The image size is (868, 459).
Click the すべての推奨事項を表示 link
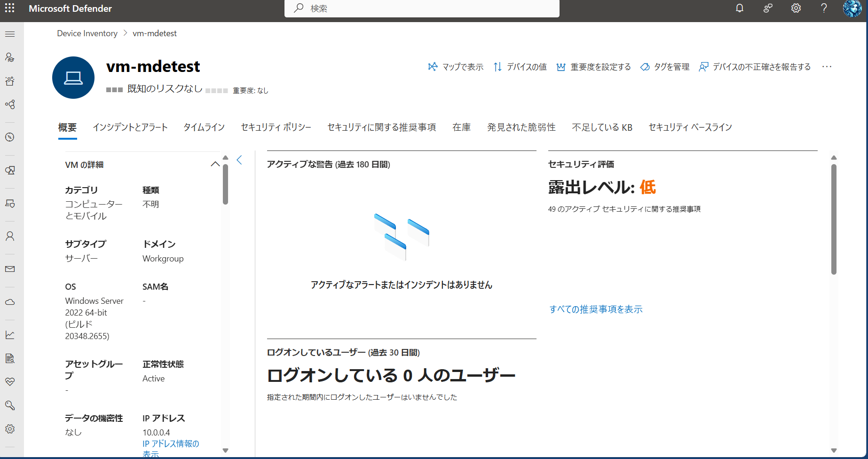tap(596, 309)
